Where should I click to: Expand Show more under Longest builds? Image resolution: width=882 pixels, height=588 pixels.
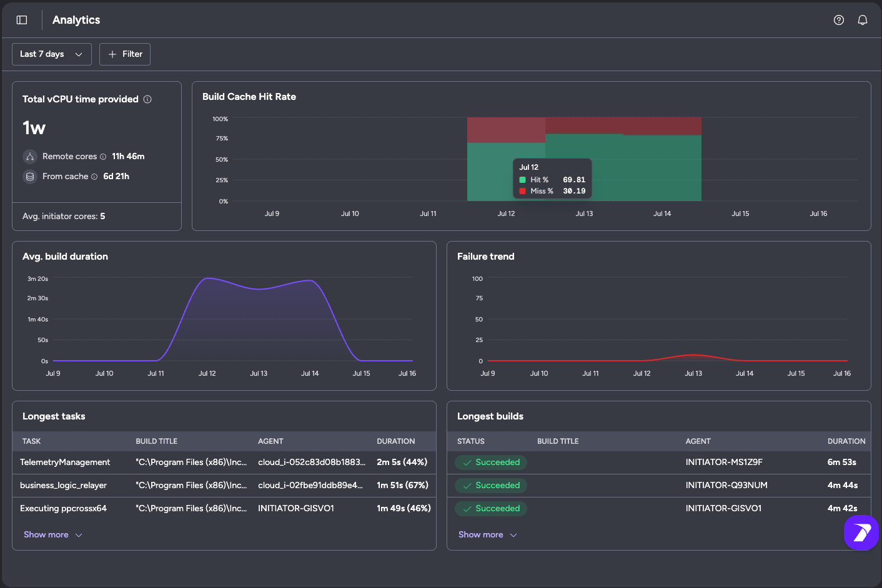coord(487,535)
